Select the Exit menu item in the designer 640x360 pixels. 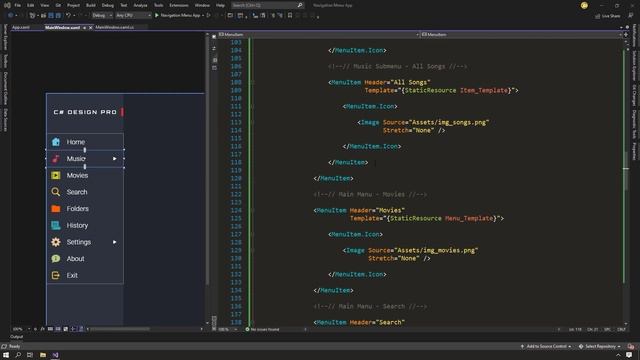(x=85, y=276)
